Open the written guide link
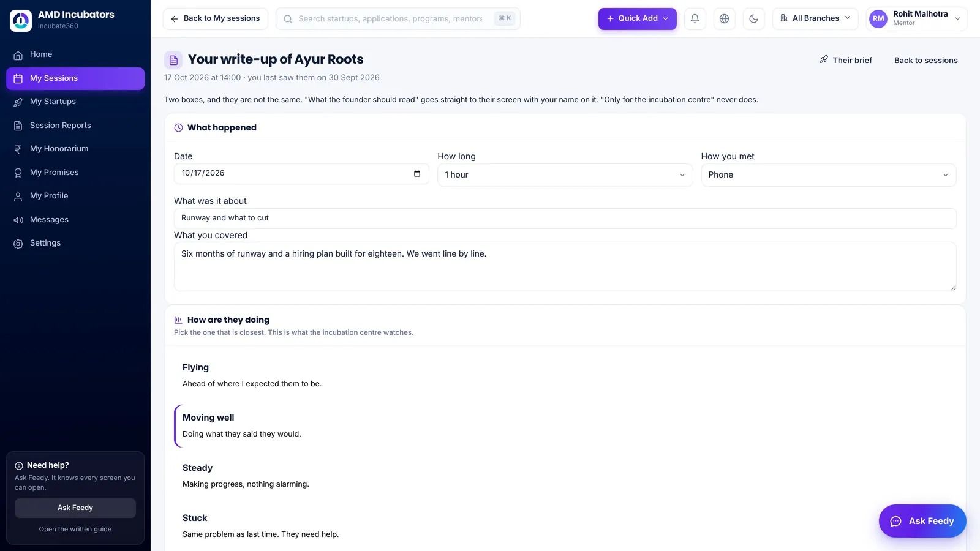This screenshot has width=980, height=551. coord(75,530)
